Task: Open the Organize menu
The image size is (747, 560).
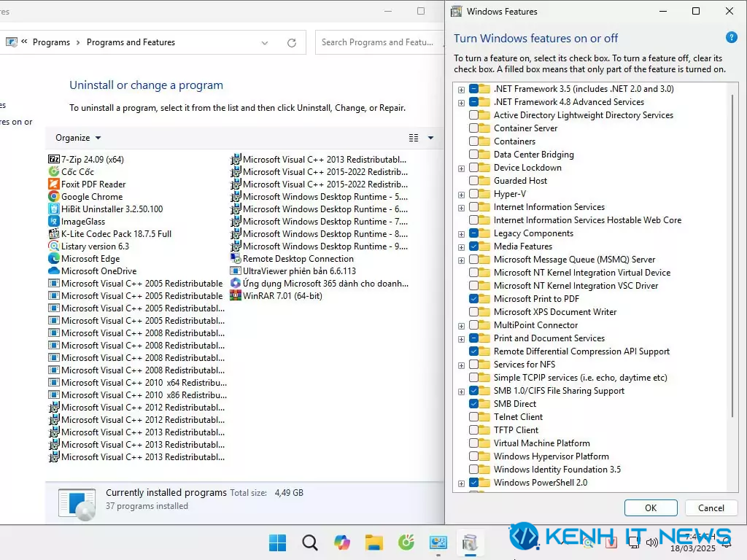Action: pyautogui.click(x=78, y=138)
